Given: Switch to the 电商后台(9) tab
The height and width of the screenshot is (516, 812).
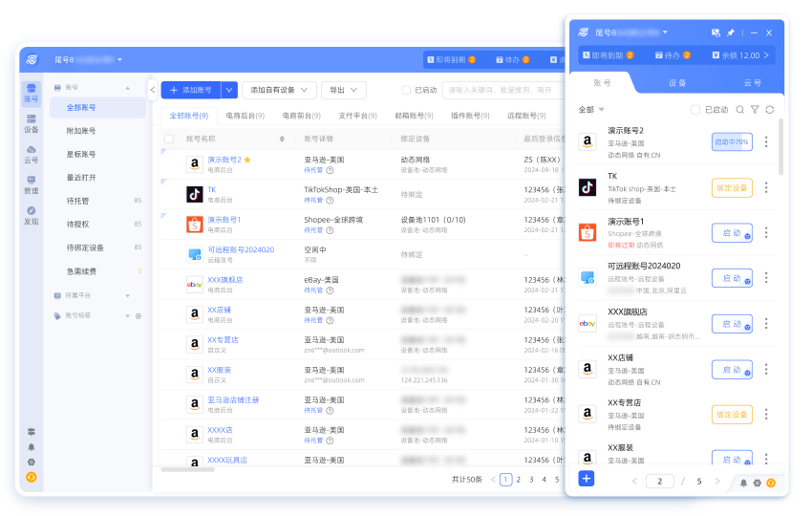Looking at the screenshot, I should coord(246,116).
